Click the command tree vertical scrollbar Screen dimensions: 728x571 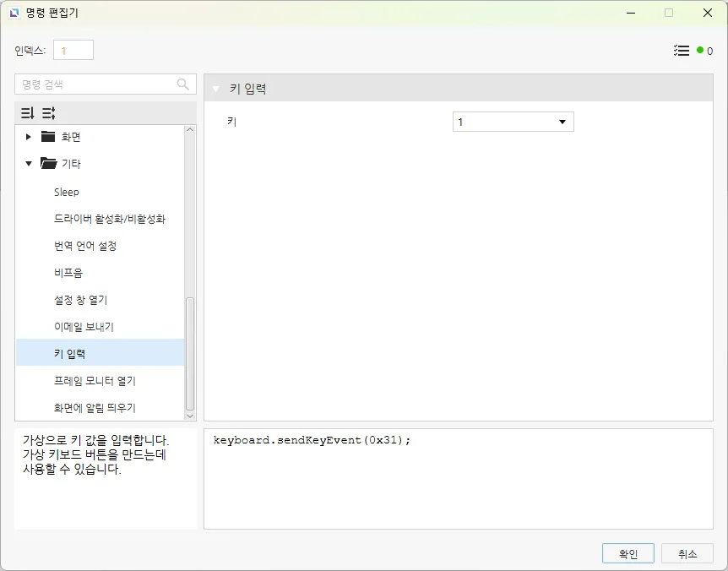tap(190, 353)
